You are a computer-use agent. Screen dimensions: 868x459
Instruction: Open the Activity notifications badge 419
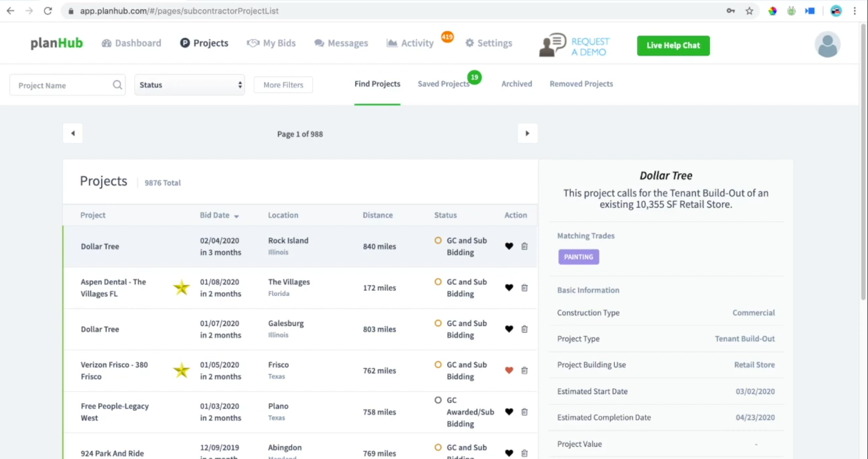(447, 37)
